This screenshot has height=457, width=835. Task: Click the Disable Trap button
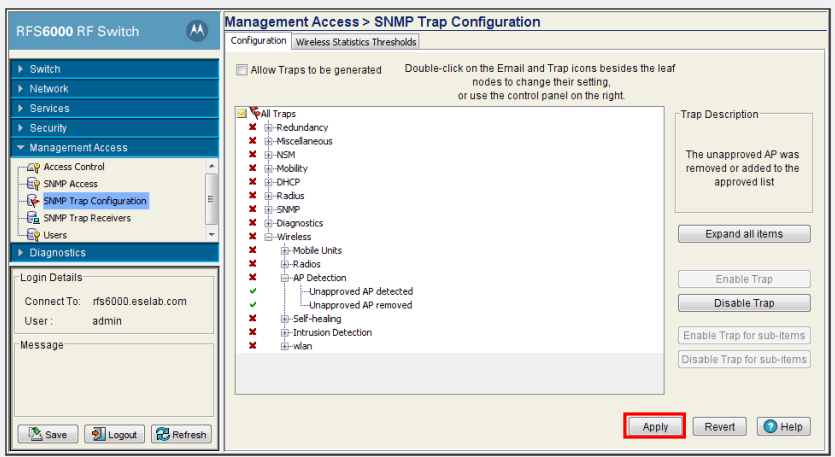point(744,303)
